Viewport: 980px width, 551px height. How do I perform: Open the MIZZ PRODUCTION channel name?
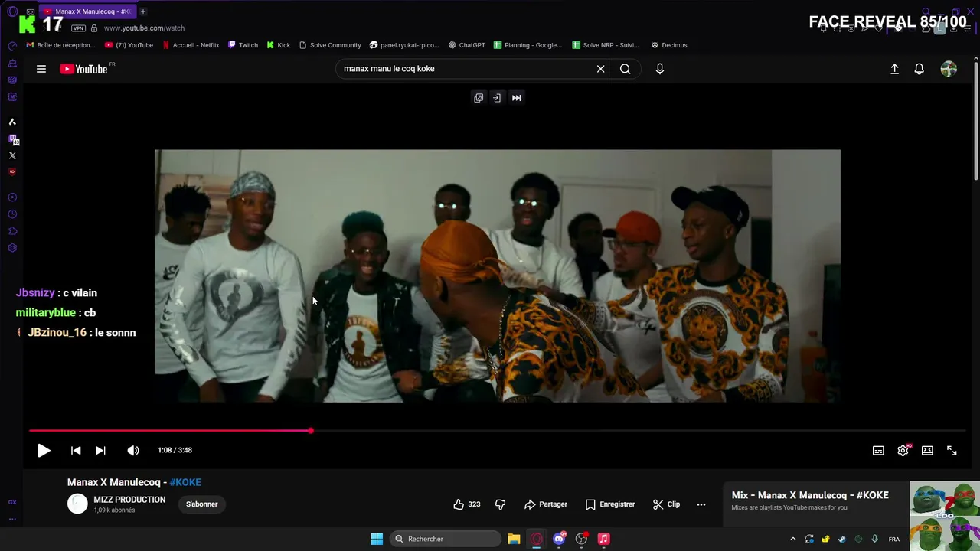pos(129,500)
